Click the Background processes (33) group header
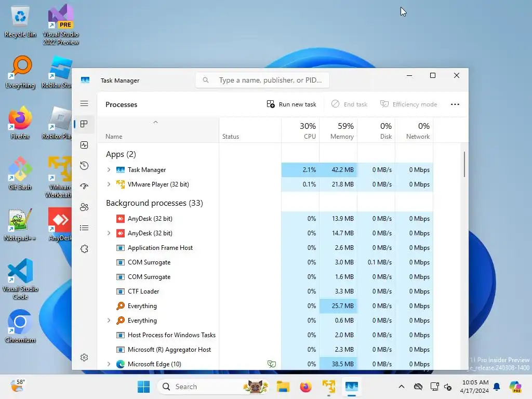The height and width of the screenshot is (399, 532). (154, 203)
